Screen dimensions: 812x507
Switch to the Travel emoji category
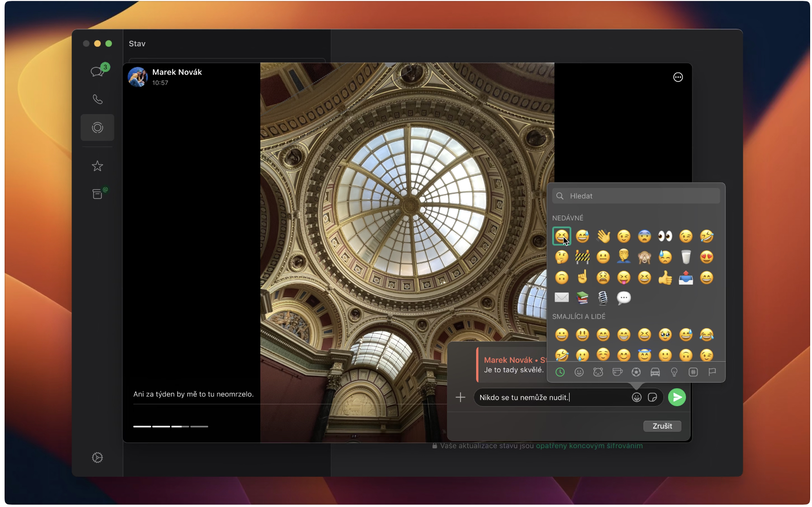pos(656,372)
